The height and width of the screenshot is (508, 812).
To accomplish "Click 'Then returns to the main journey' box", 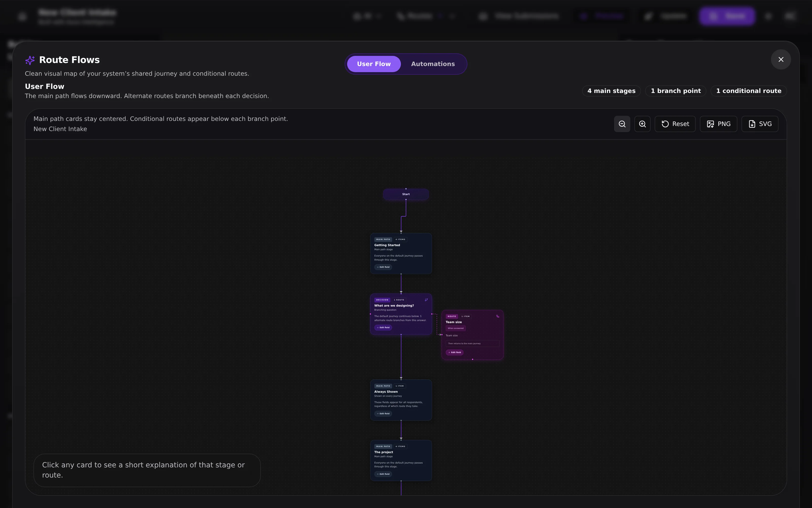I will (472, 343).
